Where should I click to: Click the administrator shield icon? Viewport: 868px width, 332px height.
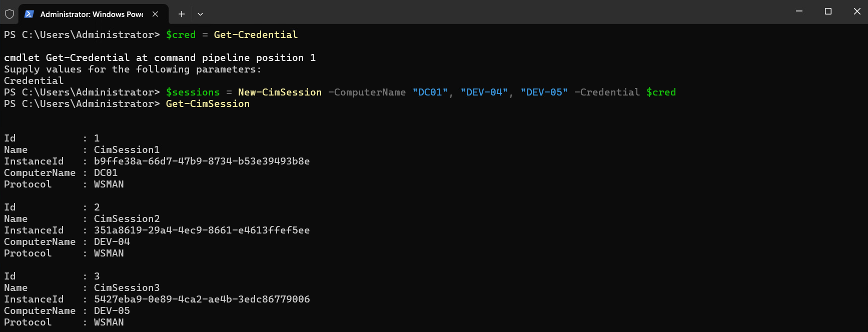click(10, 14)
